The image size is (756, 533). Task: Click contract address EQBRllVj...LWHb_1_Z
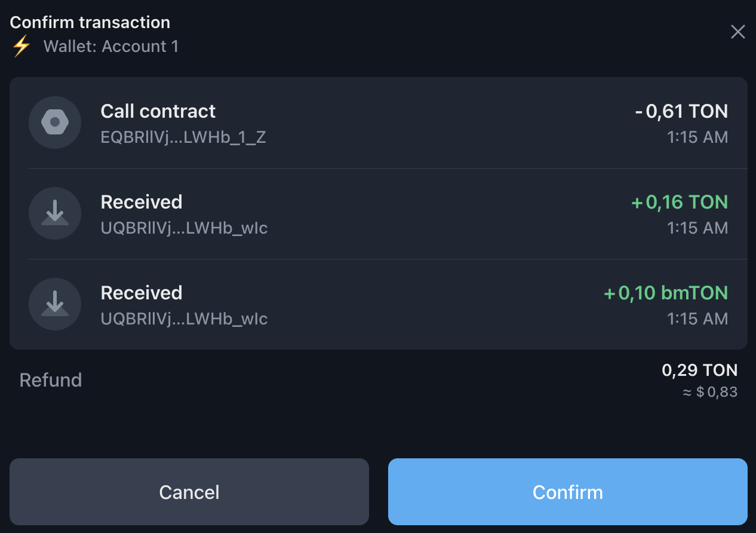(183, 137)
